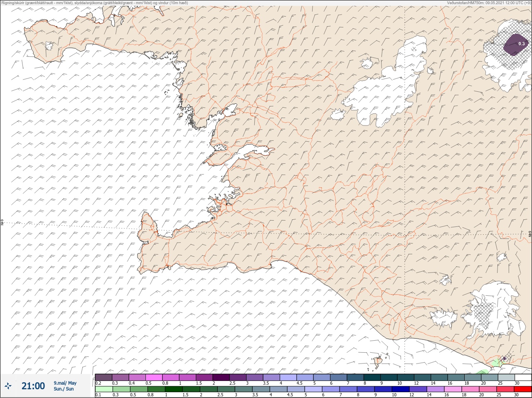
Task: Select lower-row medium green swatch labeled 0.5
Action: [138, 389]
